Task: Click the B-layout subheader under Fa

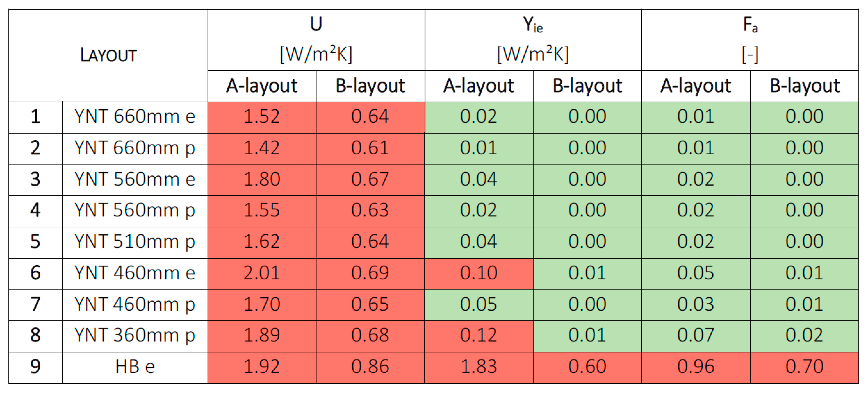Action: click(x=804, y=86)
